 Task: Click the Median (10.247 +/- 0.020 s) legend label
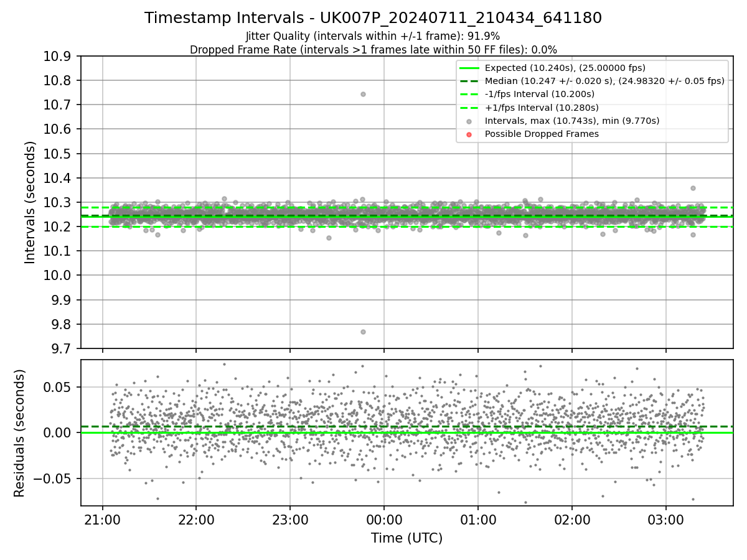point(604,81)
